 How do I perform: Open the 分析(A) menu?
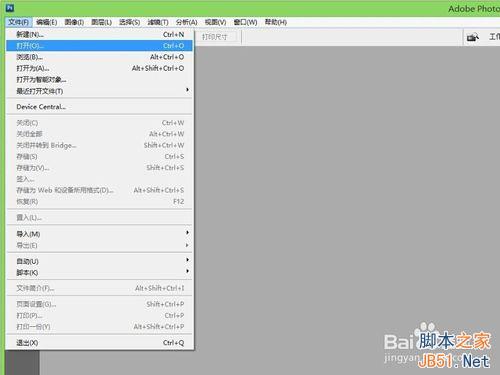(x=186, y=22)
